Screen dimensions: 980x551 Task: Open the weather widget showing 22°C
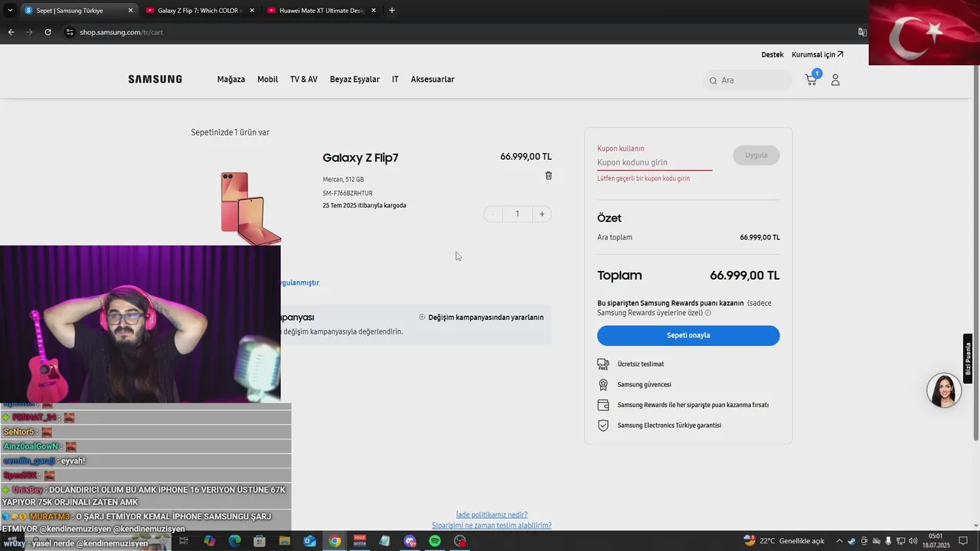pyautogui.click(x=784, y=541)
